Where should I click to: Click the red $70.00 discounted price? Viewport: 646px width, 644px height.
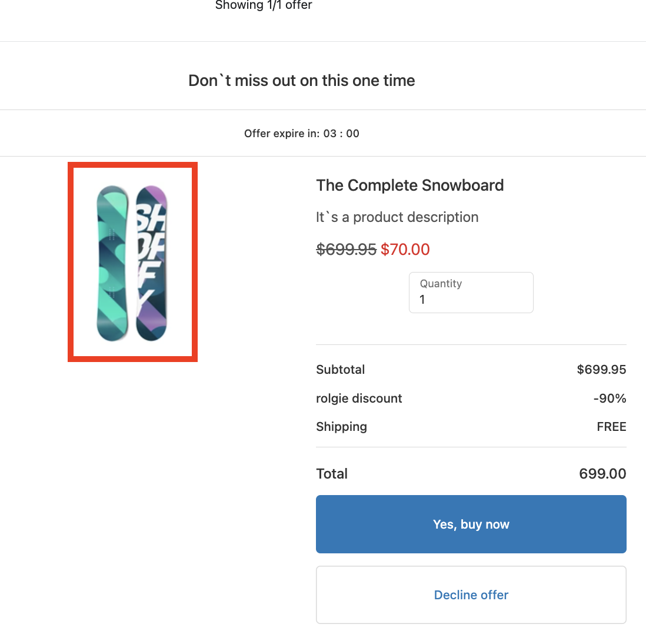405,250
